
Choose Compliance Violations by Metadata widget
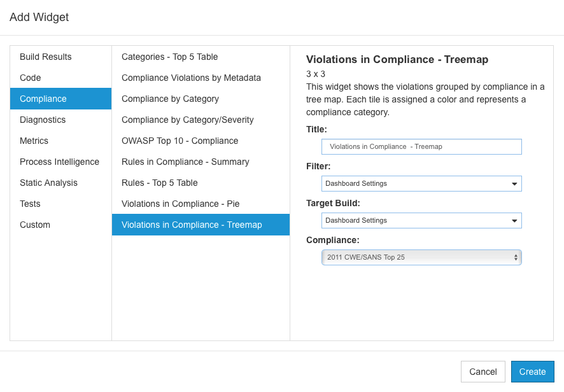pos(201,78)
